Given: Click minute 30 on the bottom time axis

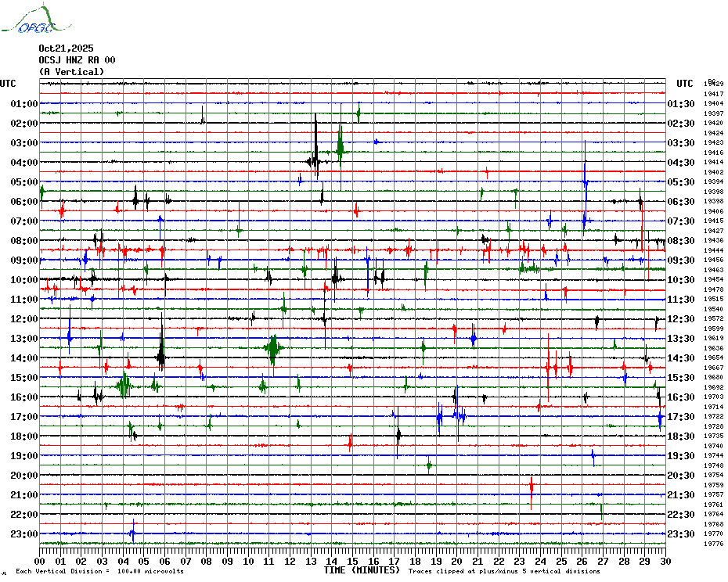Looking at the screenshot, I should tap(665, 561).
